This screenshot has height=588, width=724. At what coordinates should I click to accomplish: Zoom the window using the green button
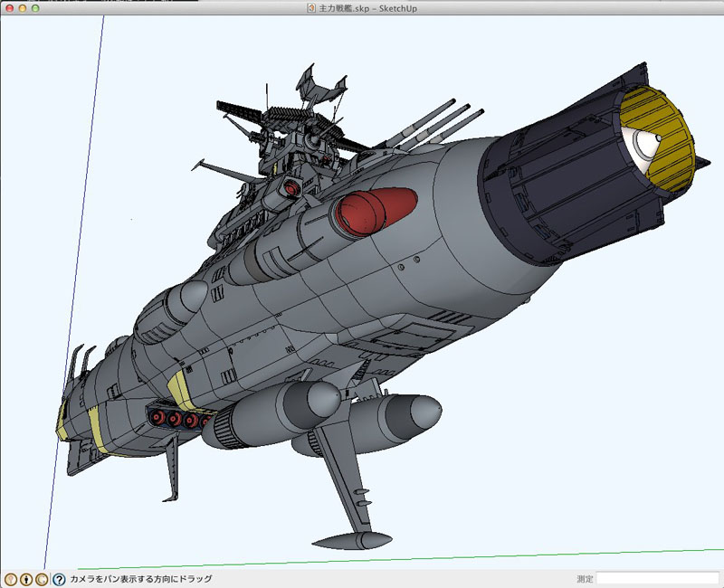pos(36,8)
